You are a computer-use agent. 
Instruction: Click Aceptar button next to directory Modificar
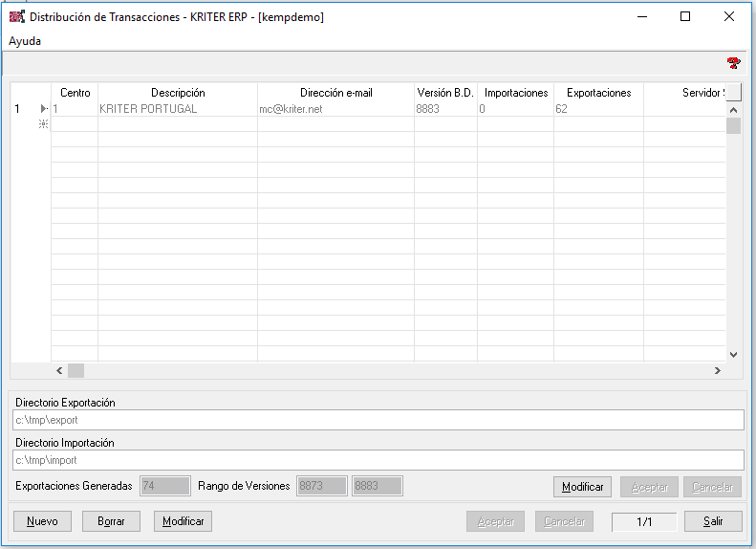(x=650, y=487)
